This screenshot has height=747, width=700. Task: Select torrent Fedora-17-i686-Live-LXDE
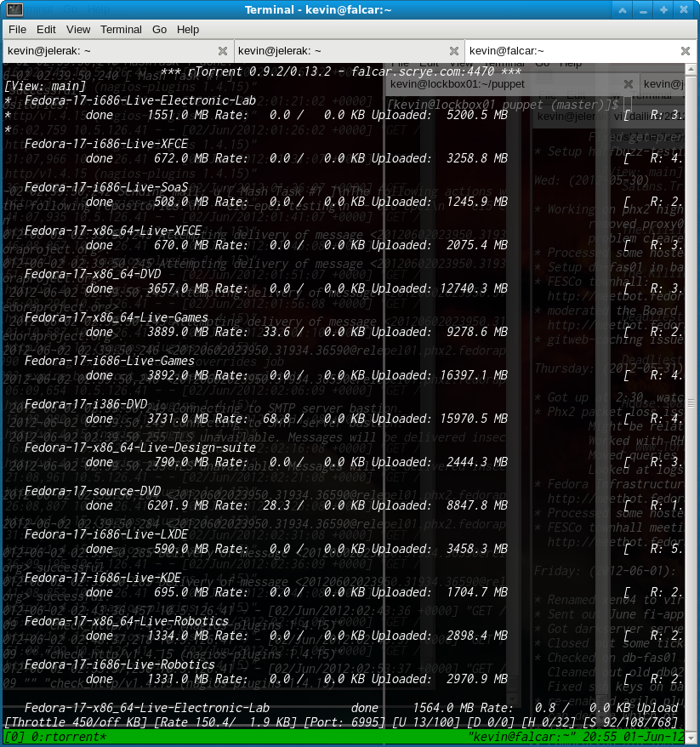click(106, 534)
